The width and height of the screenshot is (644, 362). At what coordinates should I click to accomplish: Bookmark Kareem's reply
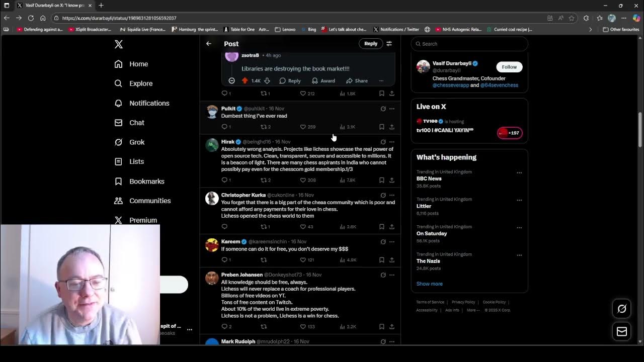click(x=381, y=260)
